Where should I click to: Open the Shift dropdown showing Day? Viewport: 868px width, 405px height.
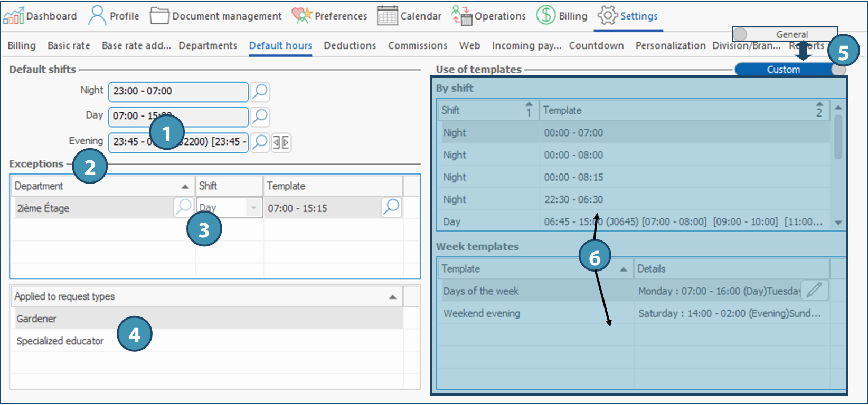point(253,208)
